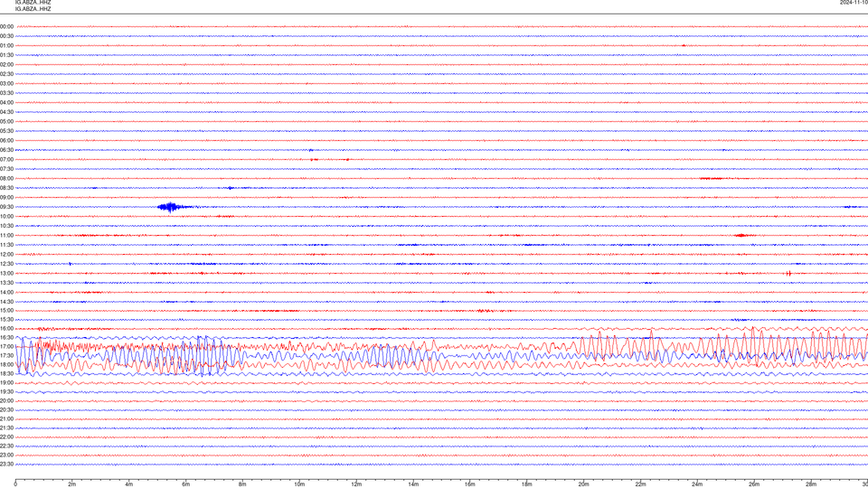This screenshot has height=488, width=868.
Task: Select the 16:00 row label
Action: tap(6, 329)
